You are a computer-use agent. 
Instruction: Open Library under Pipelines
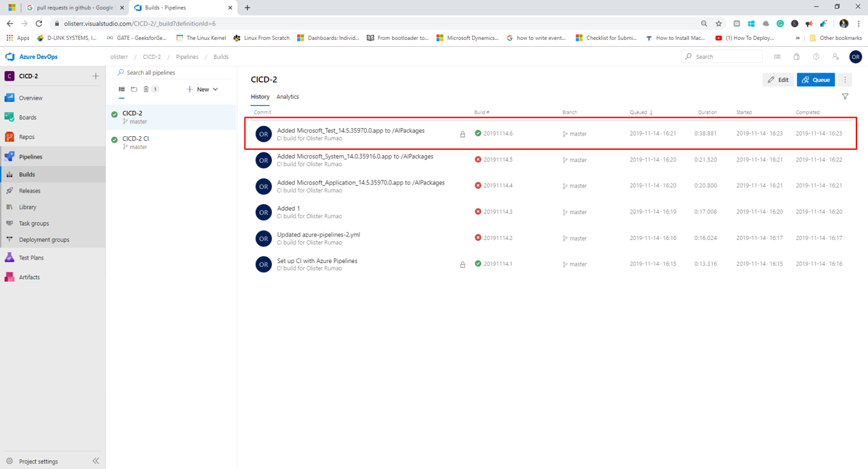click(28, 207)
